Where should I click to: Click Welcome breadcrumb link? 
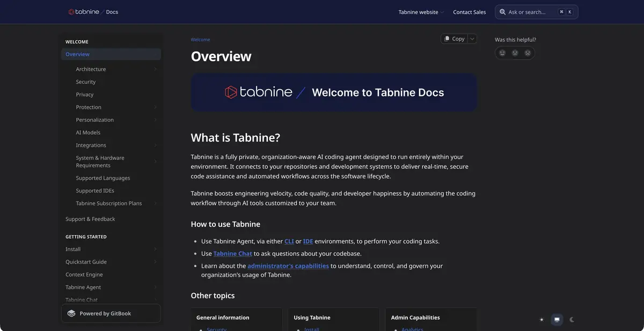click(x=201, y=40)
